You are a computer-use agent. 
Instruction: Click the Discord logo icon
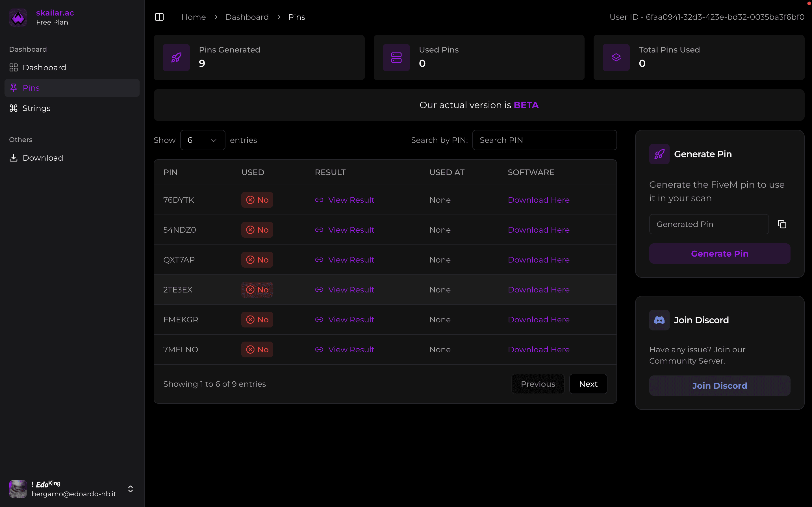point(659,320)
